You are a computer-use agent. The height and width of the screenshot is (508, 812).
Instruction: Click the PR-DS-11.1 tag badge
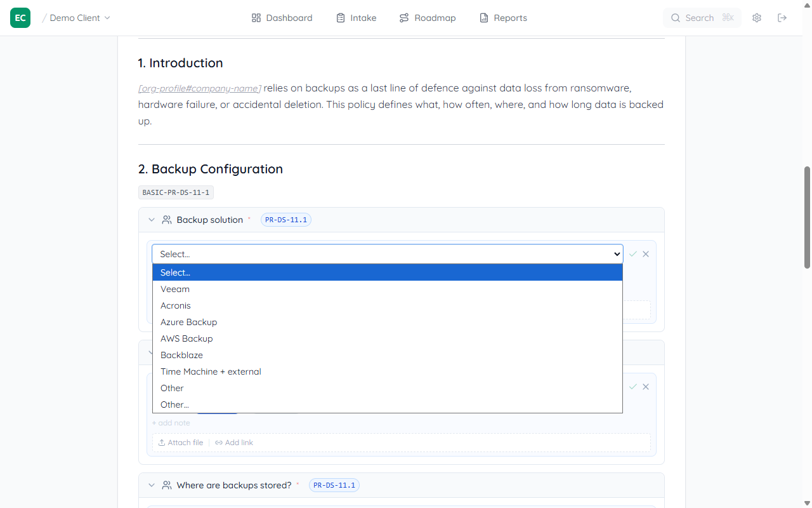[285, 219]
